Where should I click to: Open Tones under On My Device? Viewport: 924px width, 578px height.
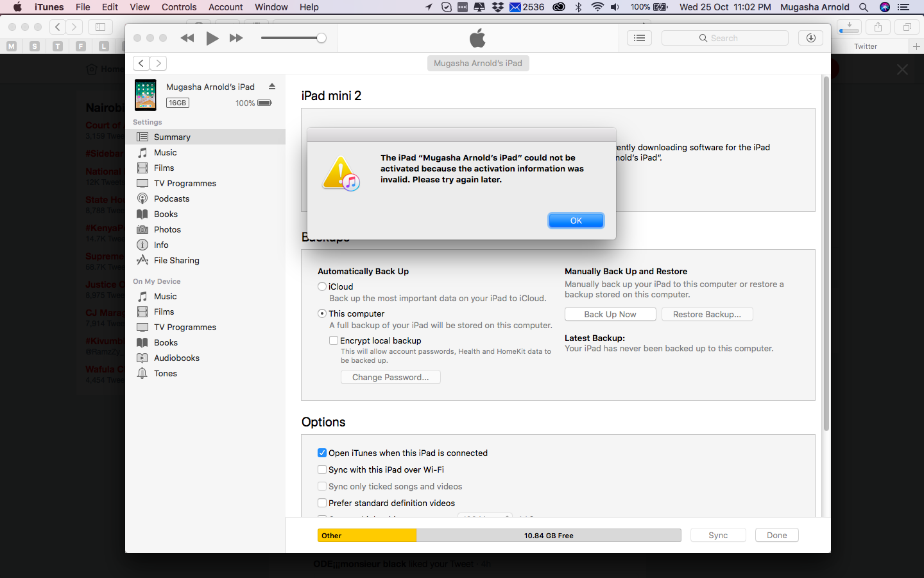pos(205,373)
